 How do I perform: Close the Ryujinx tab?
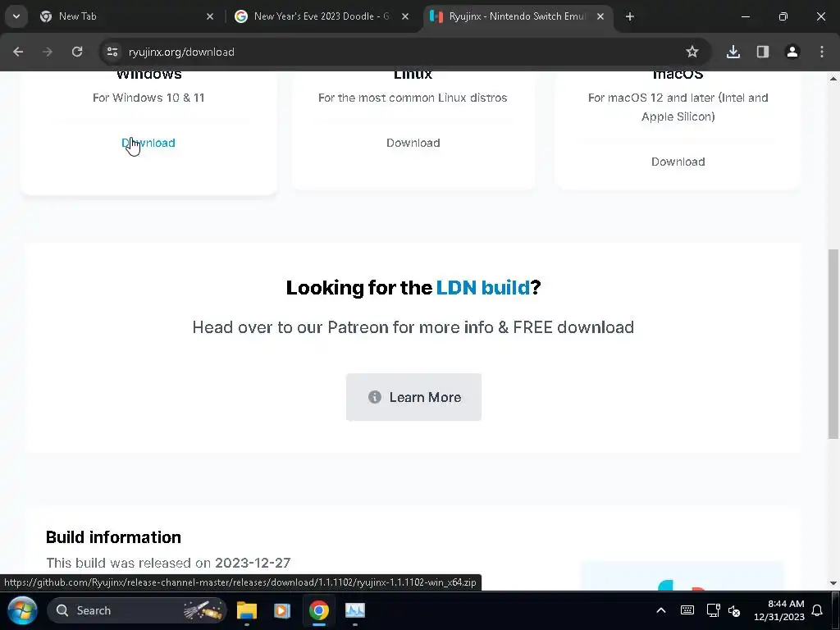[600, 16]
